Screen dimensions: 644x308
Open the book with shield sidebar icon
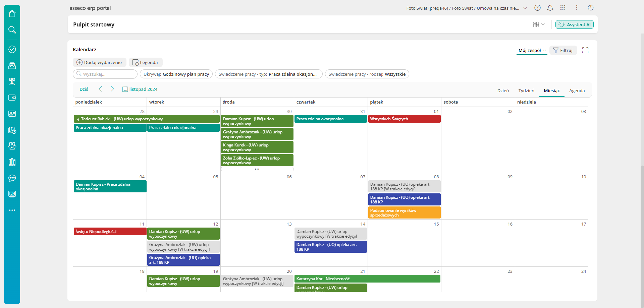pos(12,130)
